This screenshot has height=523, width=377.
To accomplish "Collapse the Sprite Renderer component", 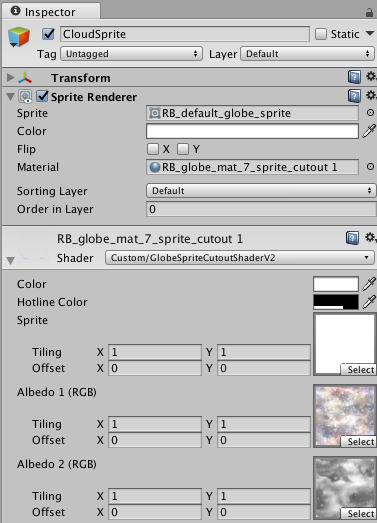I will (x=11, y=97).
